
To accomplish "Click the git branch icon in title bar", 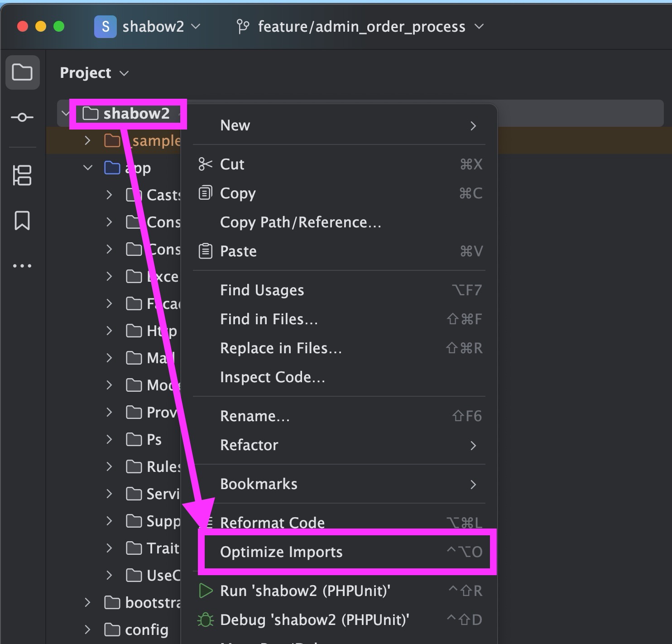I will coord(243,27).
